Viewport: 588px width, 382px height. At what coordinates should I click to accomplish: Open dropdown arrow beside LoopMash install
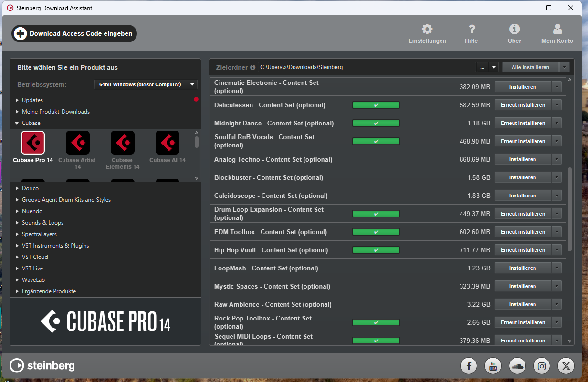[556, 268]
